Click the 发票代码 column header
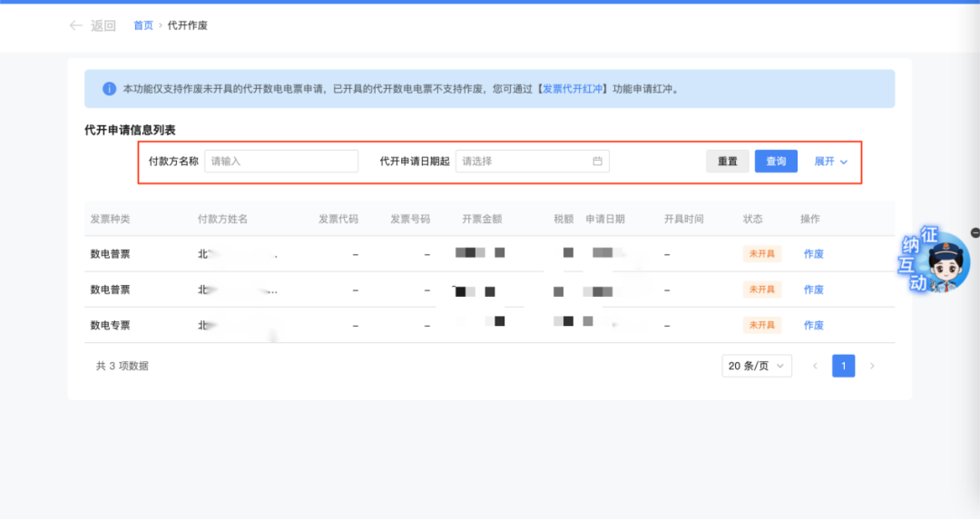Image resolution: width=980 pixels, height=521 pixels. coord(338,219)
